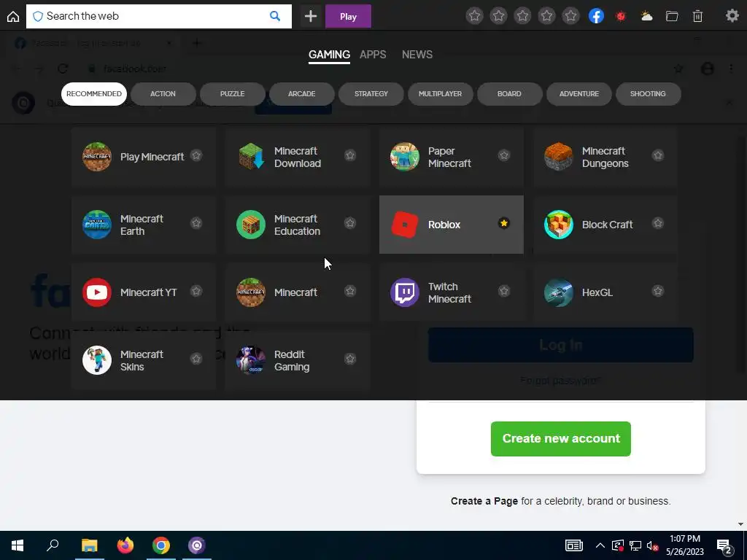This screenshot has width=747, height=560.
Task: Select the BOARD category pill
Action: 509,94
